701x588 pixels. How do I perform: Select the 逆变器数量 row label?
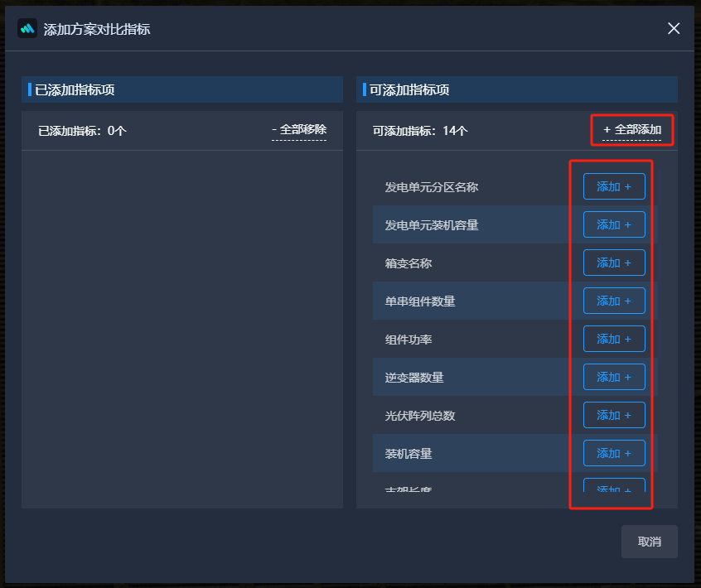[x=414, y=377]
